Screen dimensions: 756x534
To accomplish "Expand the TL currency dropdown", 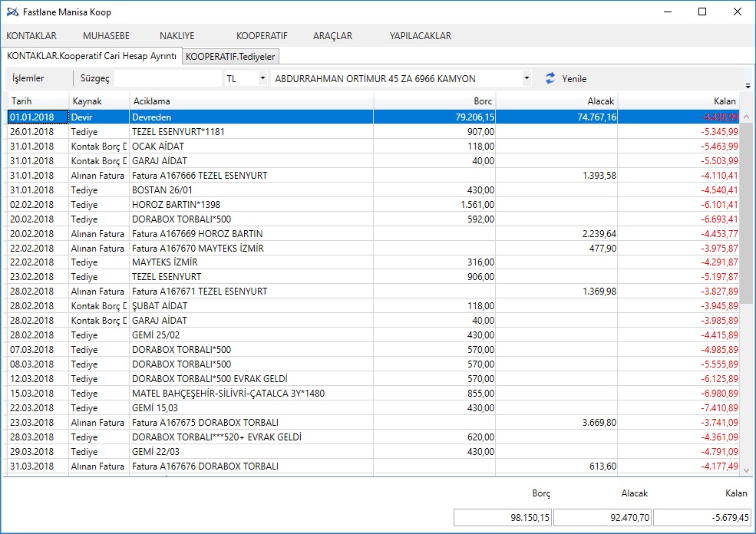I will pyautogui.click(x=262, y=78).
